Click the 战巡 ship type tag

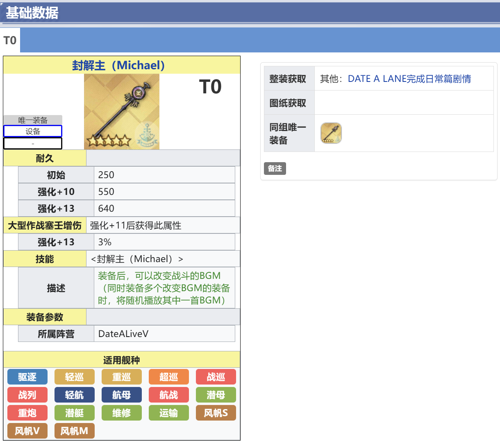(216, 377)
